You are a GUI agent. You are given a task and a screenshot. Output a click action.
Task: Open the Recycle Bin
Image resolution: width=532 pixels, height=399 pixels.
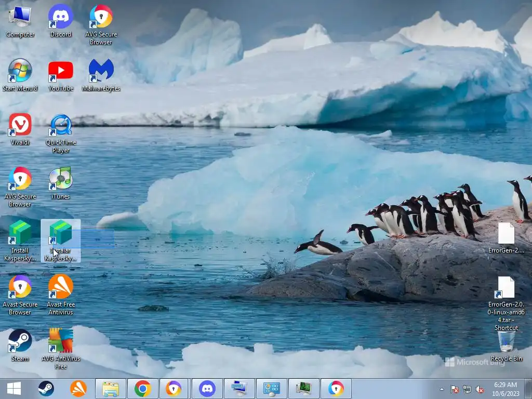506,346
